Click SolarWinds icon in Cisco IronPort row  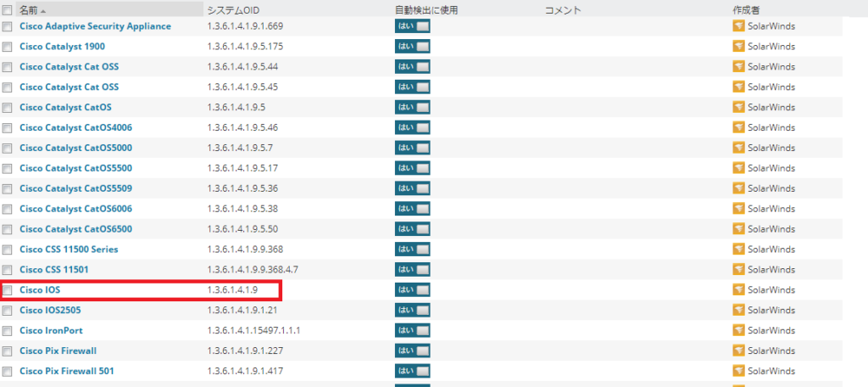[738, 330]
